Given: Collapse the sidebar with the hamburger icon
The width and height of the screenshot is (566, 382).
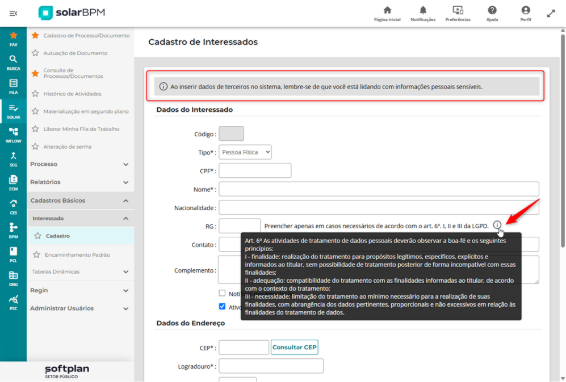Looking at the screenshot, I should (13, 13).
